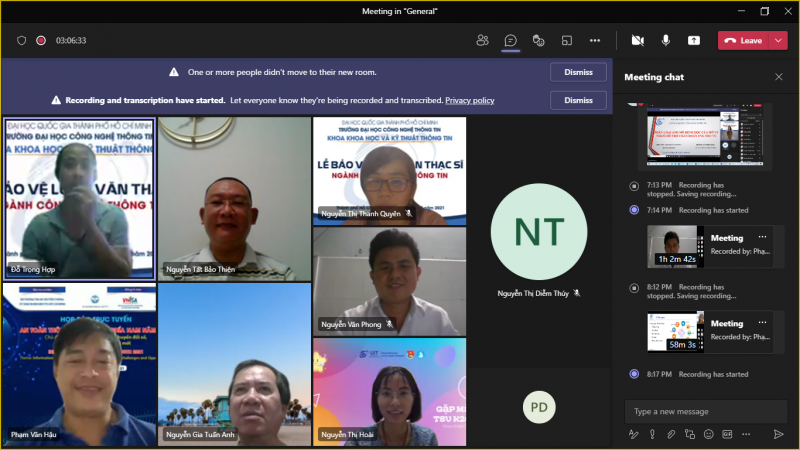
Task: Attach a file with paperclip icon
Action: (x=671, y=434)
